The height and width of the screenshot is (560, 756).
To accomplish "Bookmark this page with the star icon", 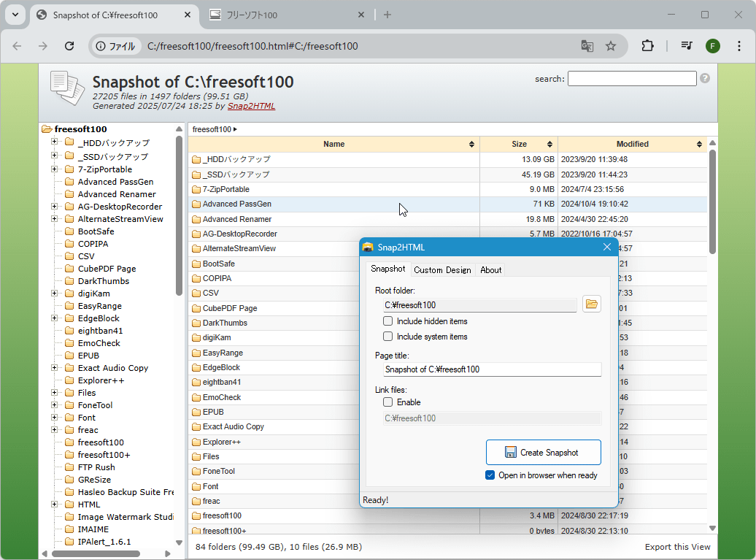I will click(x=610, y=46).
